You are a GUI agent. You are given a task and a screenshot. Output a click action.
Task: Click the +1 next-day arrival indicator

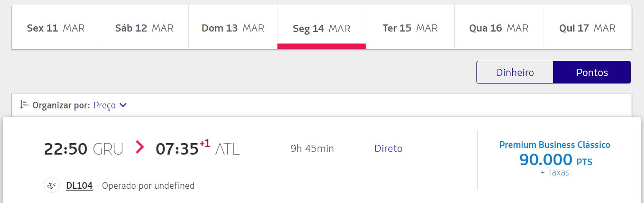(205, 143)
